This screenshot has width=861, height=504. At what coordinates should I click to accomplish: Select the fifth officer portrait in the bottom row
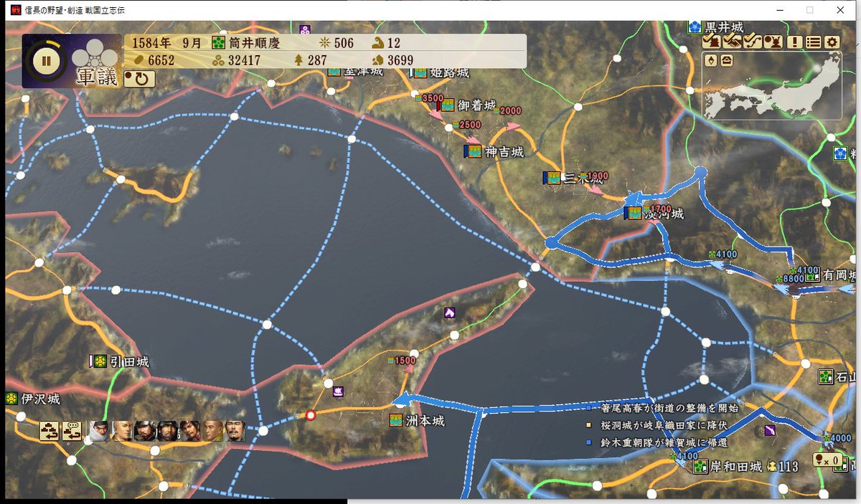coord(189,430)
